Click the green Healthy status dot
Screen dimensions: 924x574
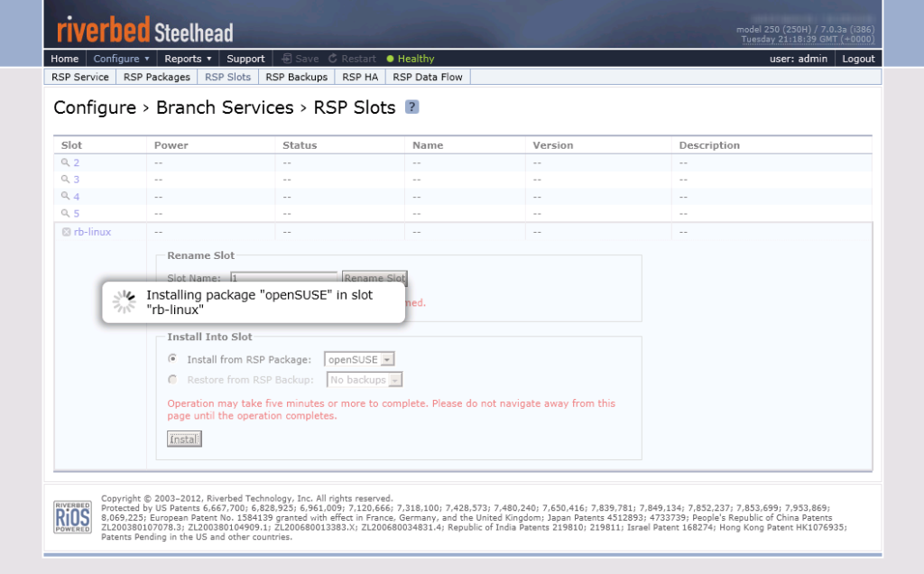[x=390, y=59]
